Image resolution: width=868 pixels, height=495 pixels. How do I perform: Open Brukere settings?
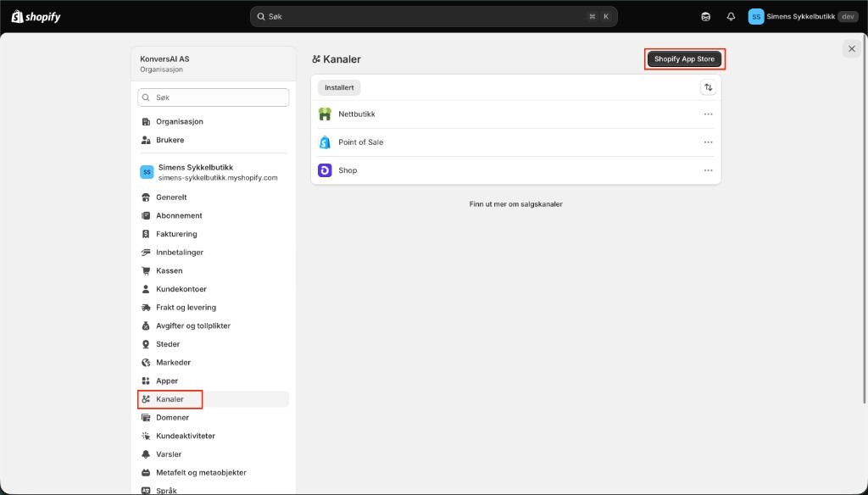coord(213,140)
